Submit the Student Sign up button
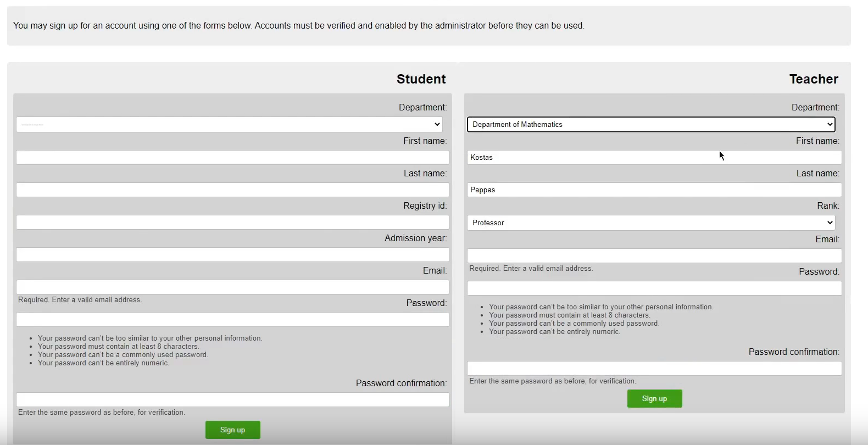 point(233,430)
